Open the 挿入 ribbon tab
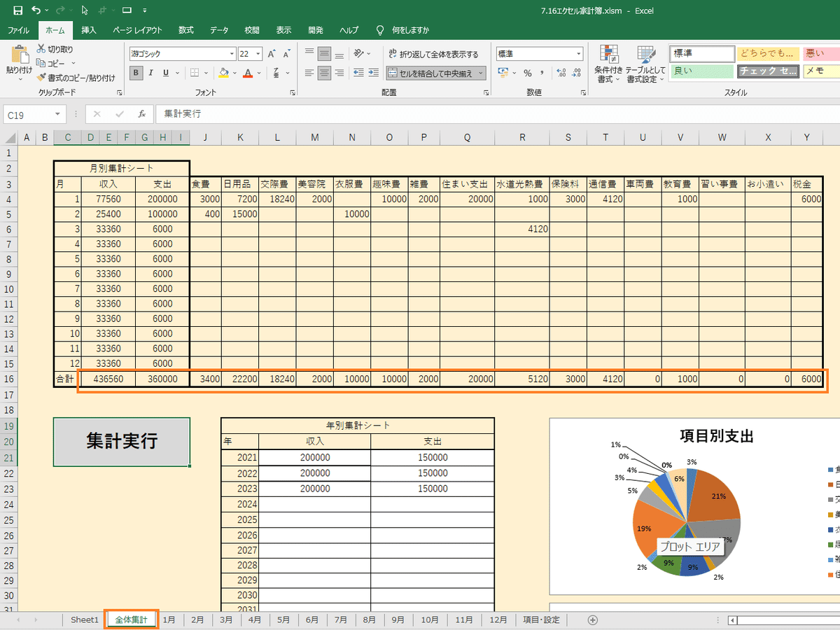840x630 pixels. 89,30
